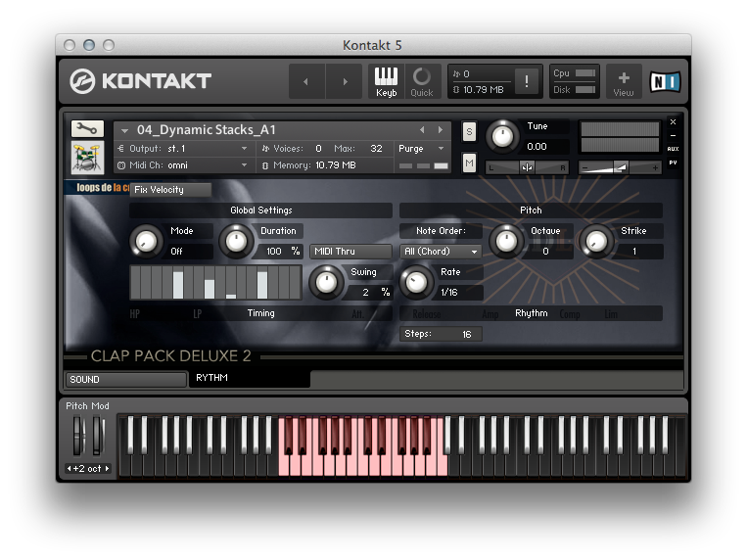Click the Duration knob
Image resolution: width=747 pixels, height=560 pixels.
(236, 242)
